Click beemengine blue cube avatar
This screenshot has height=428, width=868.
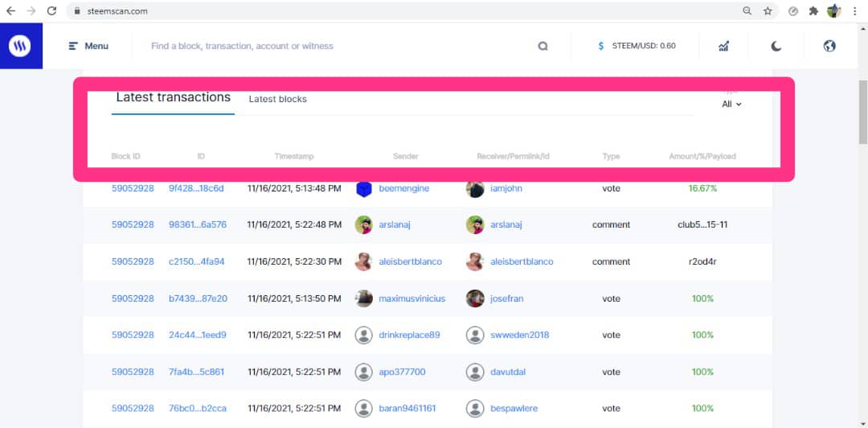pos(364,188)
